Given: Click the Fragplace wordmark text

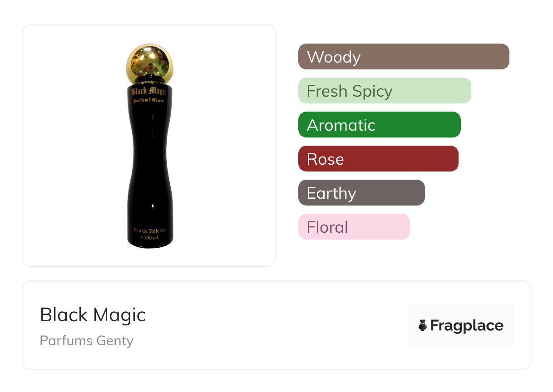Looking at the screenshot, I should [467, 326].
